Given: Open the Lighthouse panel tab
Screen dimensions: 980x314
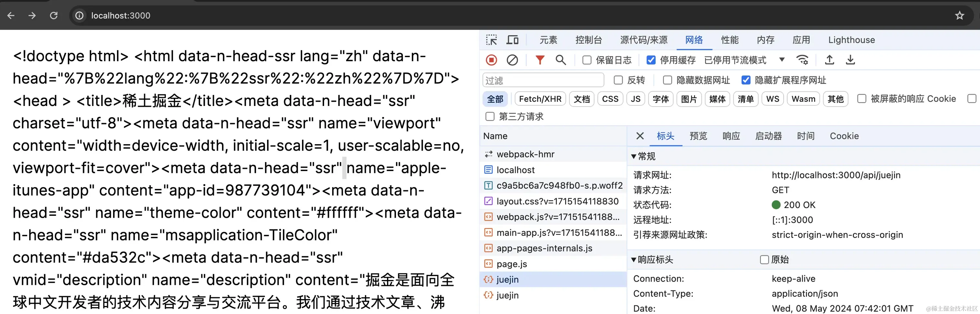Looking at the screenshot, I should pyautogui.click(x=851, y=40).
